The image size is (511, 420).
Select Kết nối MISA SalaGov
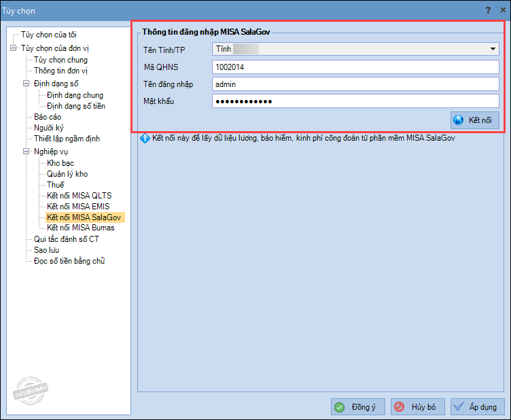click(85, 217)
